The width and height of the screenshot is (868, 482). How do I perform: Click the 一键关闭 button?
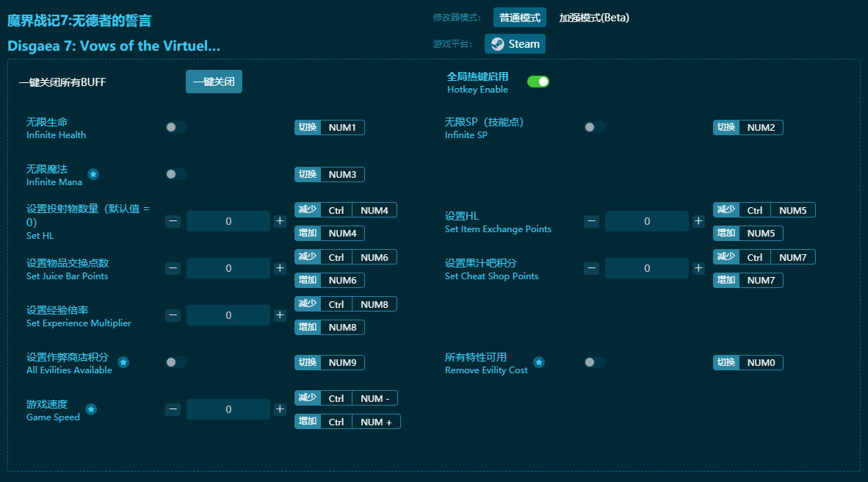214,82
